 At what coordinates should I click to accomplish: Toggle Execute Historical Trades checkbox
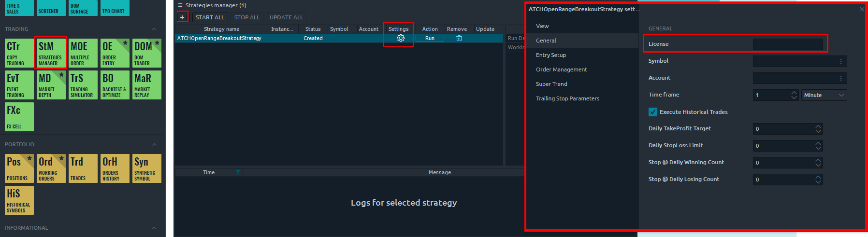(653, 112)
